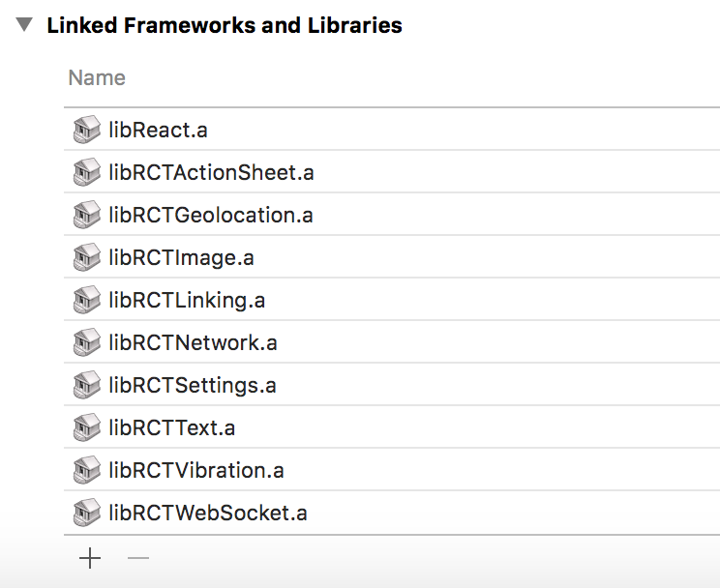Select the libRCTGeolocation.a entry
Viewport: 720px width, 588px height.
211,215
